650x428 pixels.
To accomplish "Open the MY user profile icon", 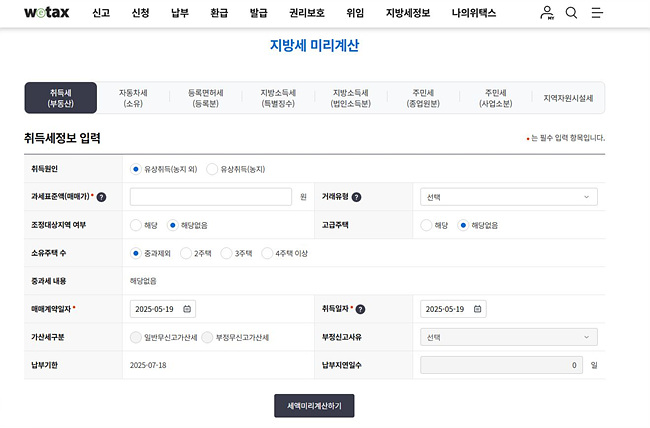I will tap(547, 13).
